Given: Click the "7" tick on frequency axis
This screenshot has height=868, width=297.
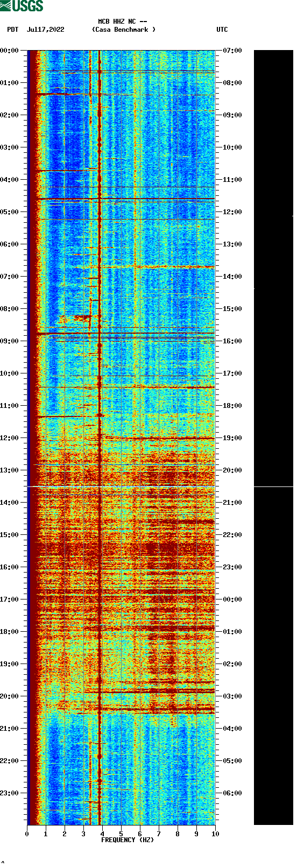Looking at the screenshot, I should (159, 834).
